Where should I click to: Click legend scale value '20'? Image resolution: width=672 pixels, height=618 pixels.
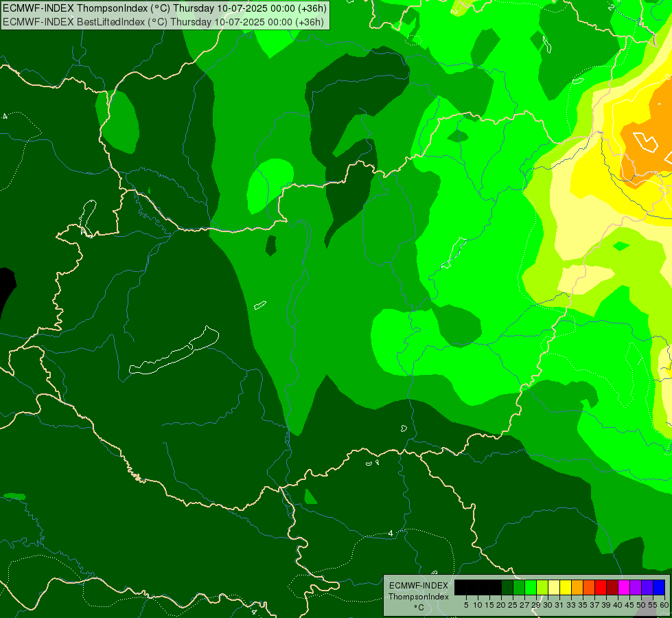pyautogui.click(x=501, y=605)
